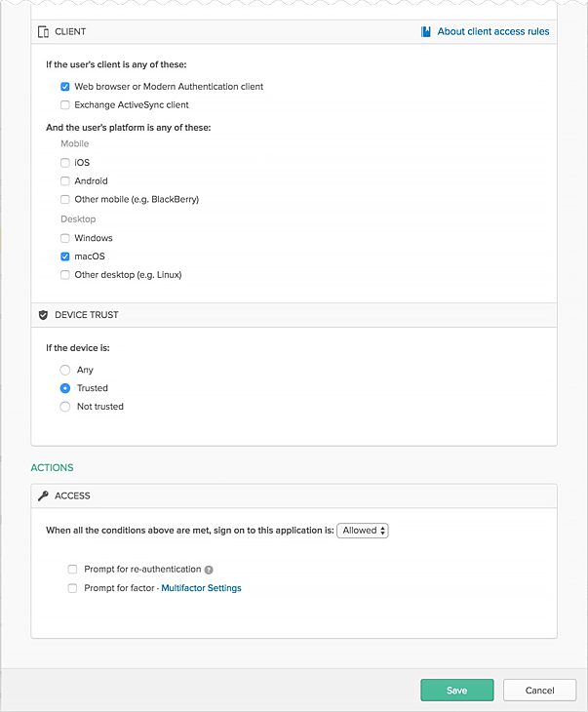Click the book icon beside About client access rules
588x712 pixels.
[426, 31]
